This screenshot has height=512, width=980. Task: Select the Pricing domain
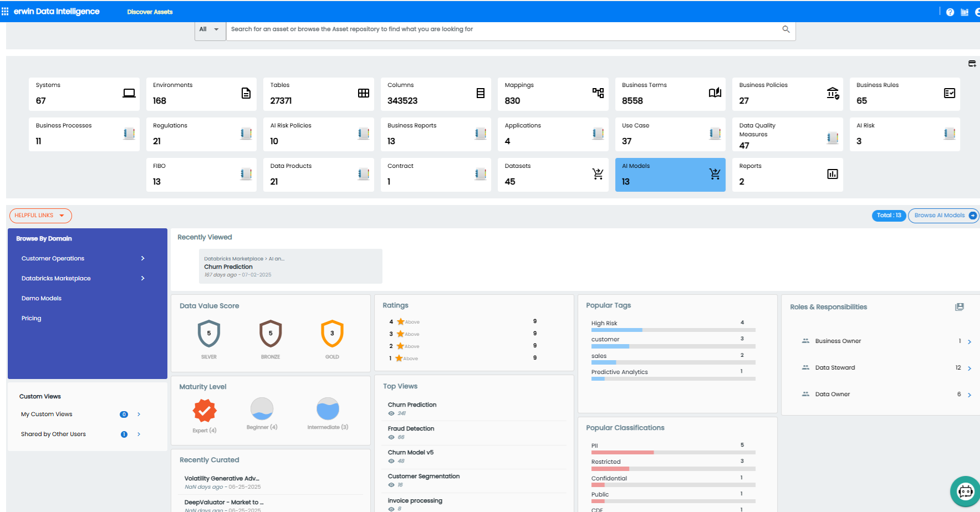[32, 318]
